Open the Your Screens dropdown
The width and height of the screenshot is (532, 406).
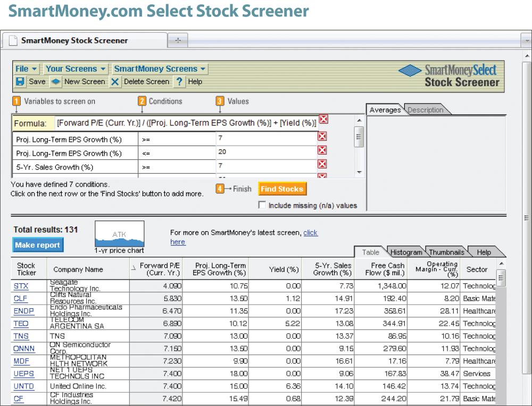tap(76, 69)
